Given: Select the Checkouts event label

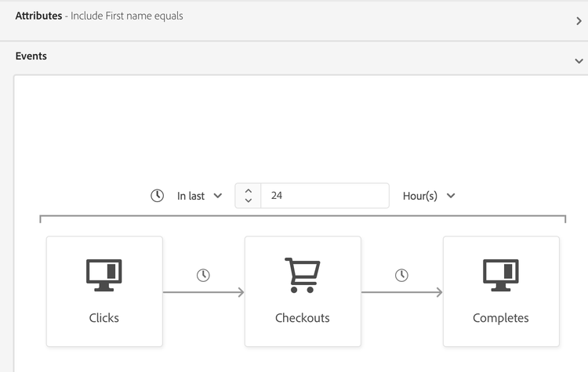Looking at the screenshot, I should click(303, 318).
